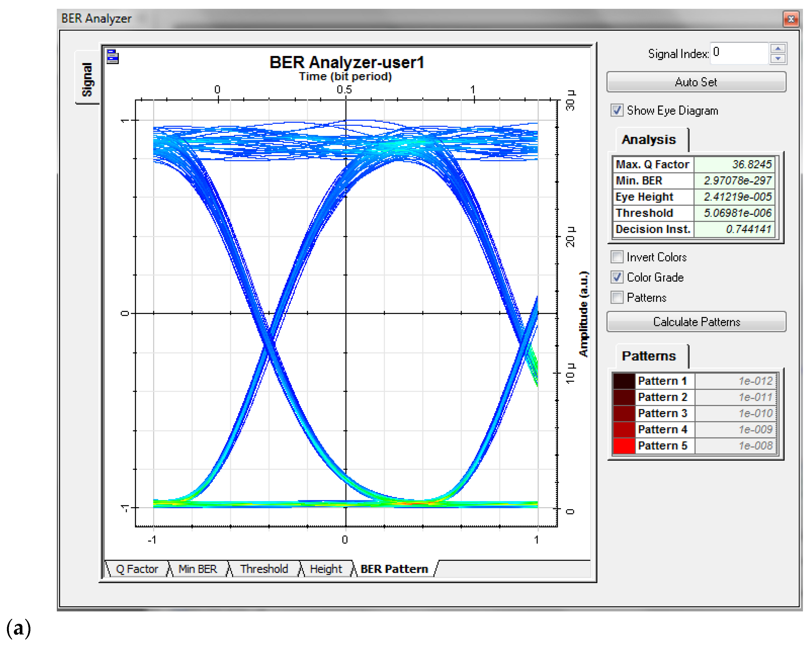Switch to the Min BER tab

[198, 569]
